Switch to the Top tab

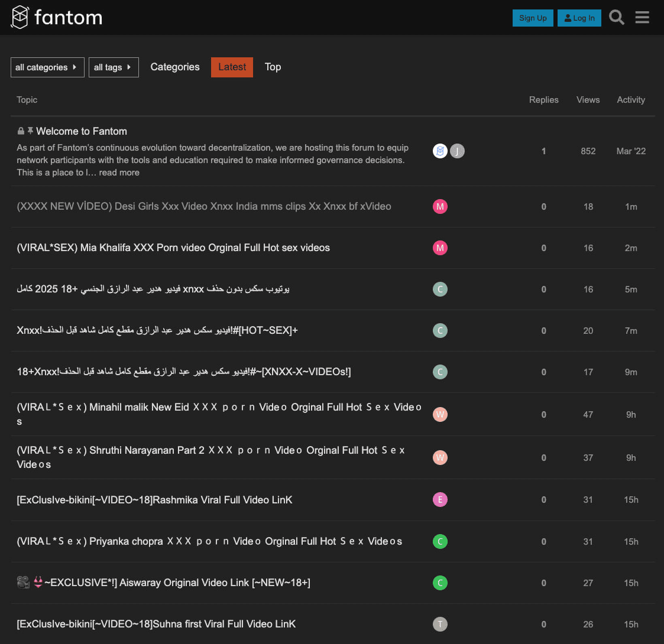click(x=273, y=67)
